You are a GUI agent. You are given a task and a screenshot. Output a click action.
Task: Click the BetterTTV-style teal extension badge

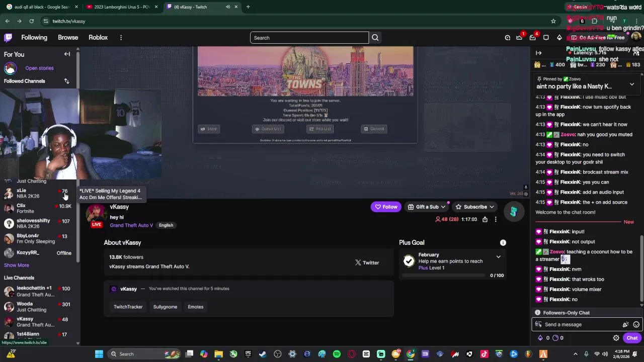click(513, 212)
